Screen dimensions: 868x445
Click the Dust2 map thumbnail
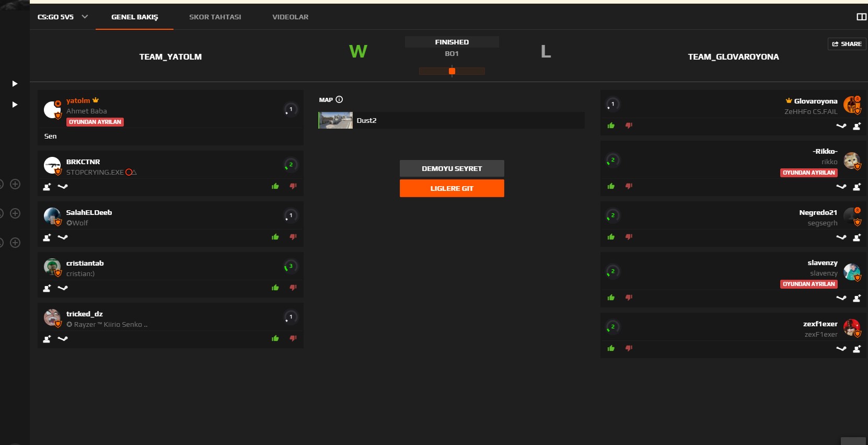(x=335, y=120)
